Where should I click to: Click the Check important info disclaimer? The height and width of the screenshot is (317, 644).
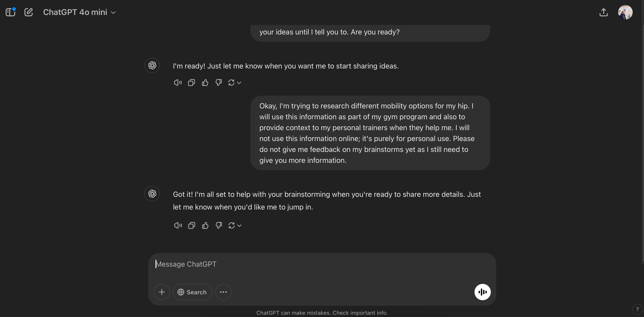pos(360,312)
